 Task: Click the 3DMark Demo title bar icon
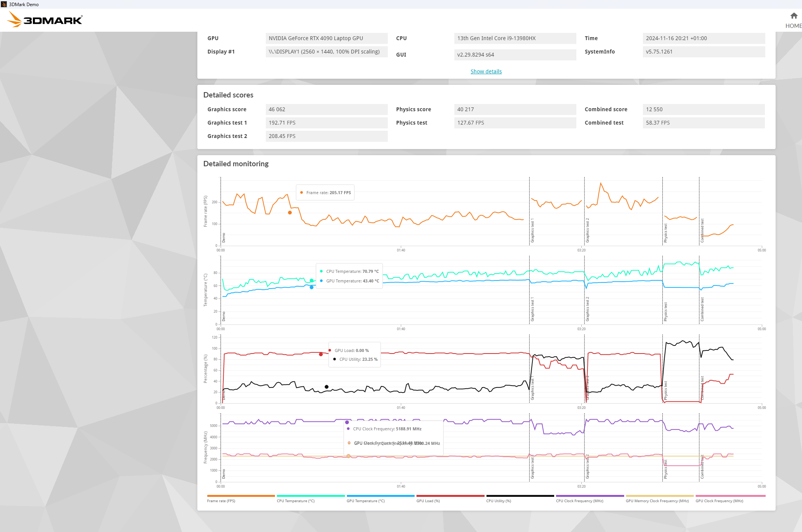coord(4,4)
